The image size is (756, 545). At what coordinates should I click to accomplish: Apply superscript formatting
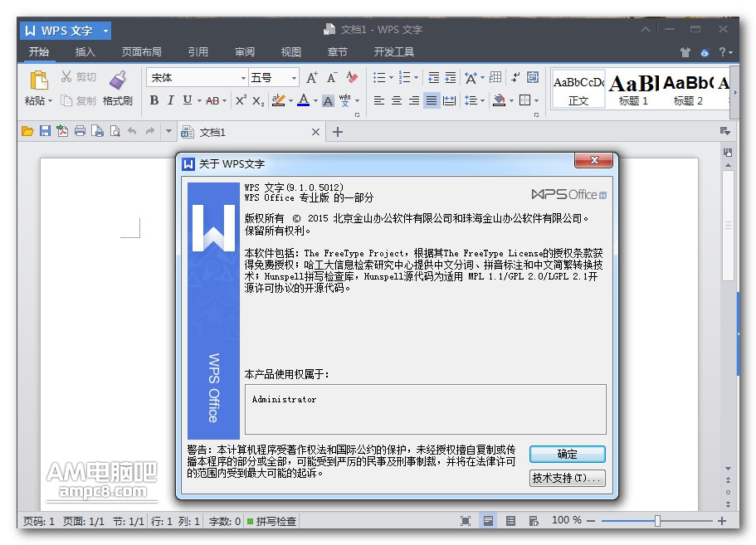click(241, 100)
